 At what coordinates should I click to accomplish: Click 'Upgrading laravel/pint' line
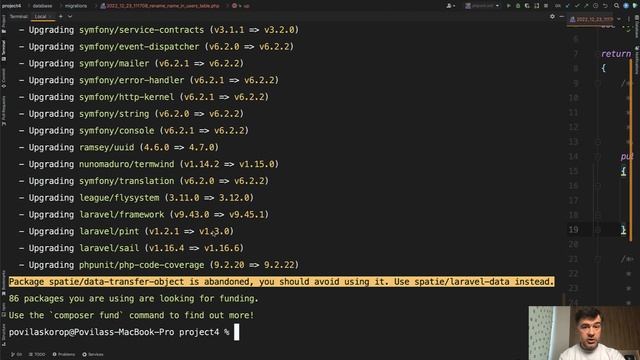pyautogui.click(x=126, y=231)
